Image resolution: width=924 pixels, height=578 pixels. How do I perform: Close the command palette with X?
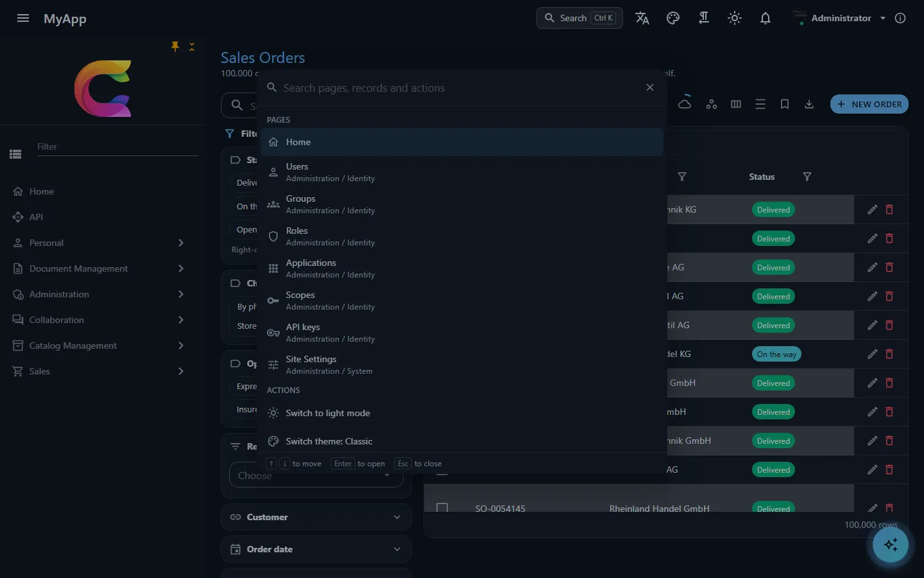coord(650,87)
